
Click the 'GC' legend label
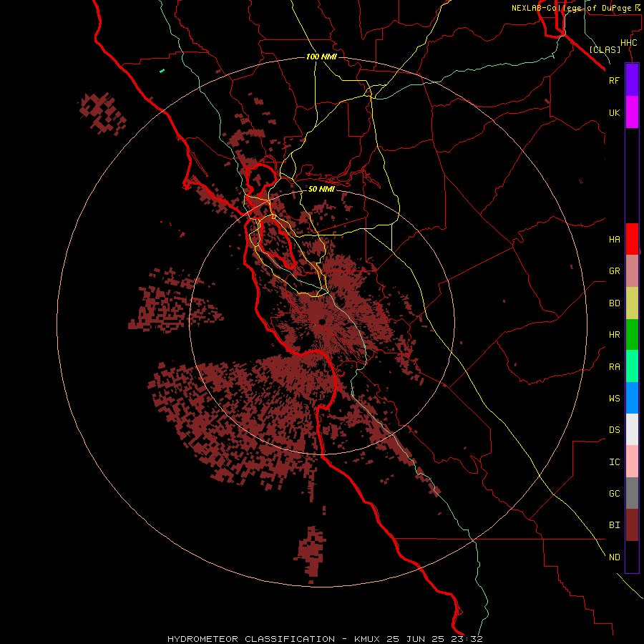[x=614, y=493]
